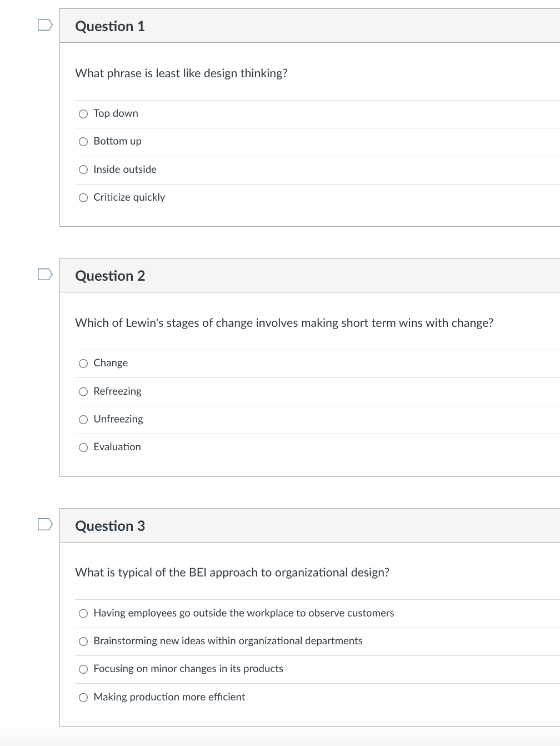Choose the "Refreezing" answer option
The image size is (560, 746).
point(83,391)
